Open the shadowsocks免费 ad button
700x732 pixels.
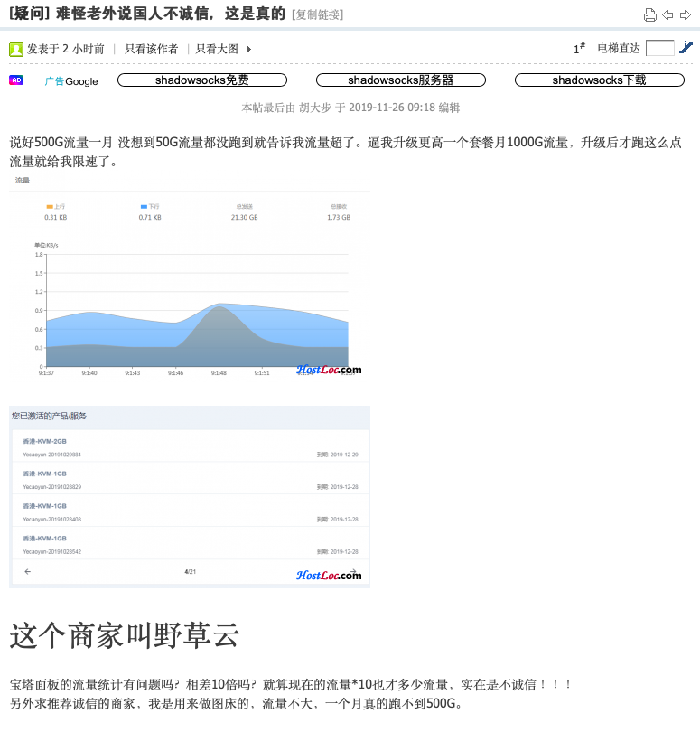point(202,80)
